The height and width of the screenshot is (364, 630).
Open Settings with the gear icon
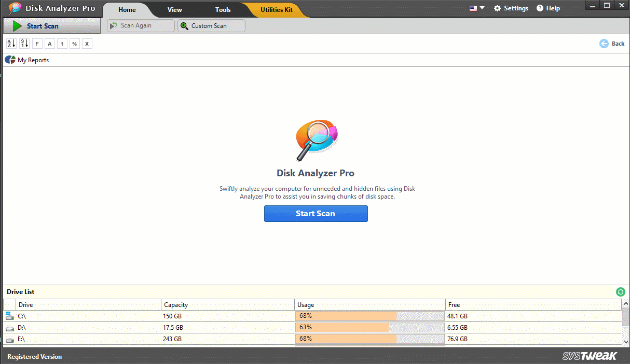tap(511, 8)
